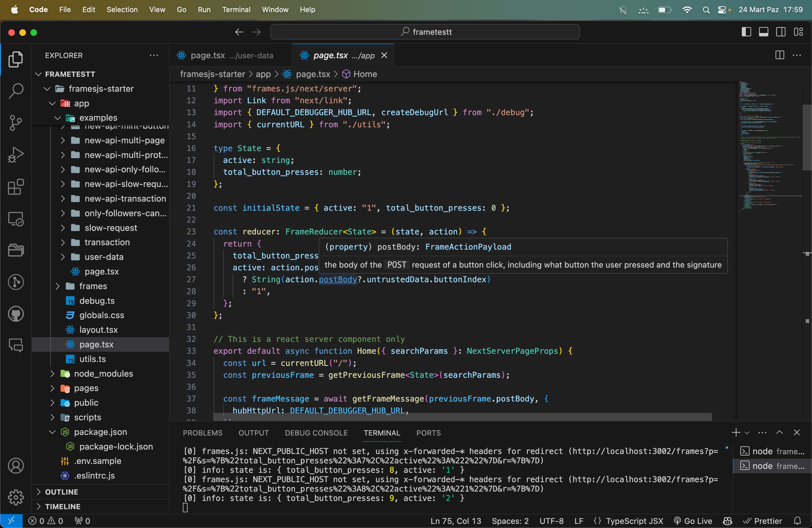Collapse the package.json nested files

52,432
